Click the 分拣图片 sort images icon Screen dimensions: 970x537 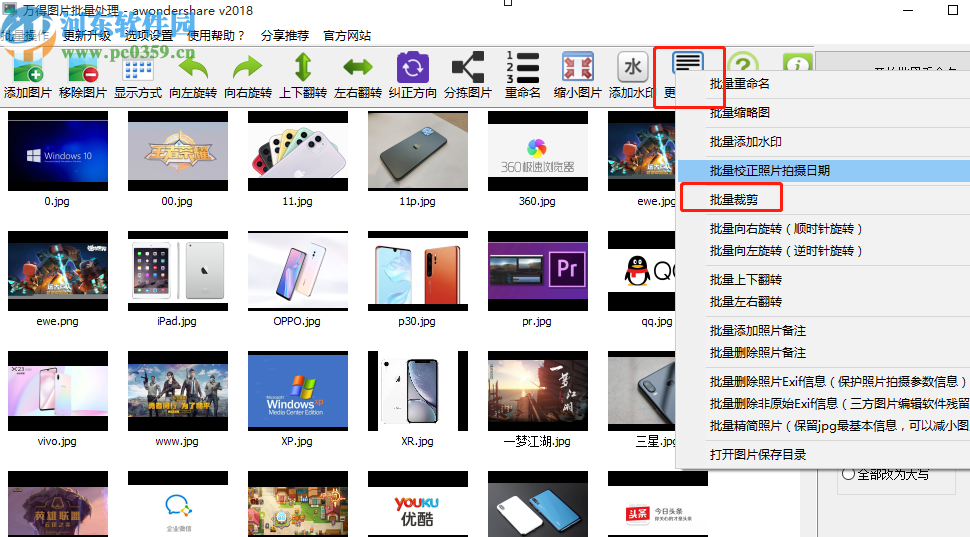(468, 67)
